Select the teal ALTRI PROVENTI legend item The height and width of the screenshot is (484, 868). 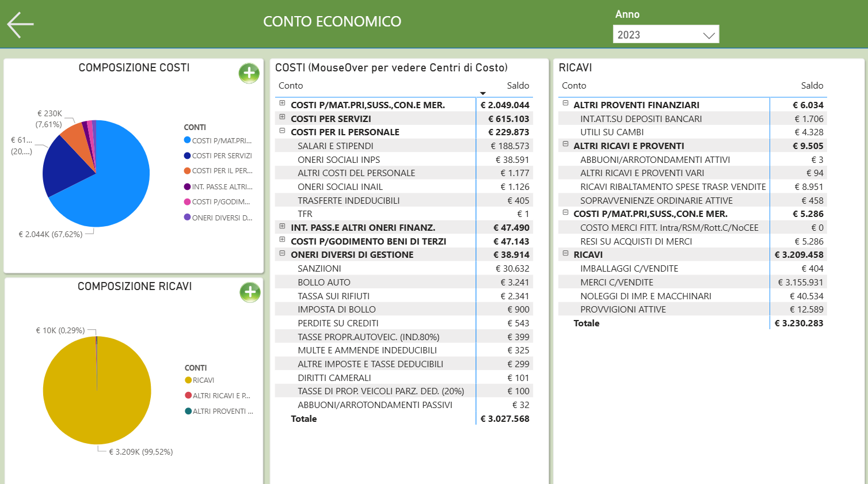219,411
